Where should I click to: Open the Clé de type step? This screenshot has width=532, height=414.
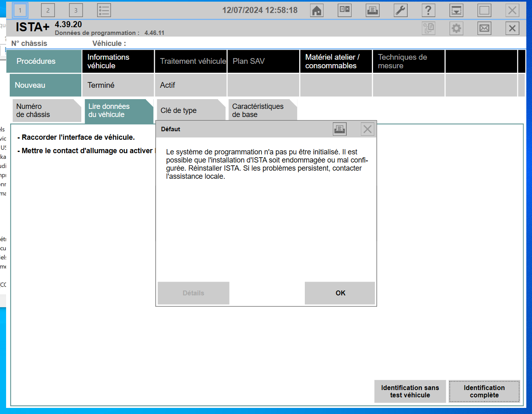(191, 111)
